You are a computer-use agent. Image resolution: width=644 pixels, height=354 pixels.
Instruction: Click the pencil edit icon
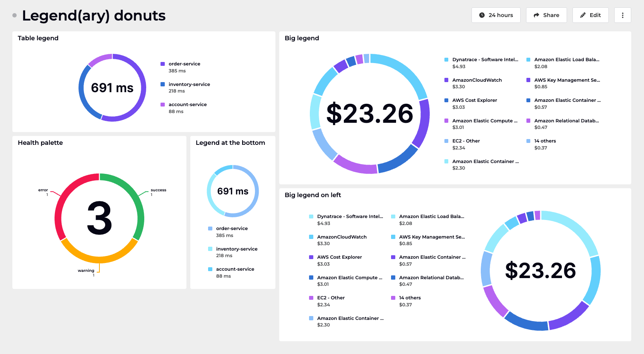click(583, 15)
